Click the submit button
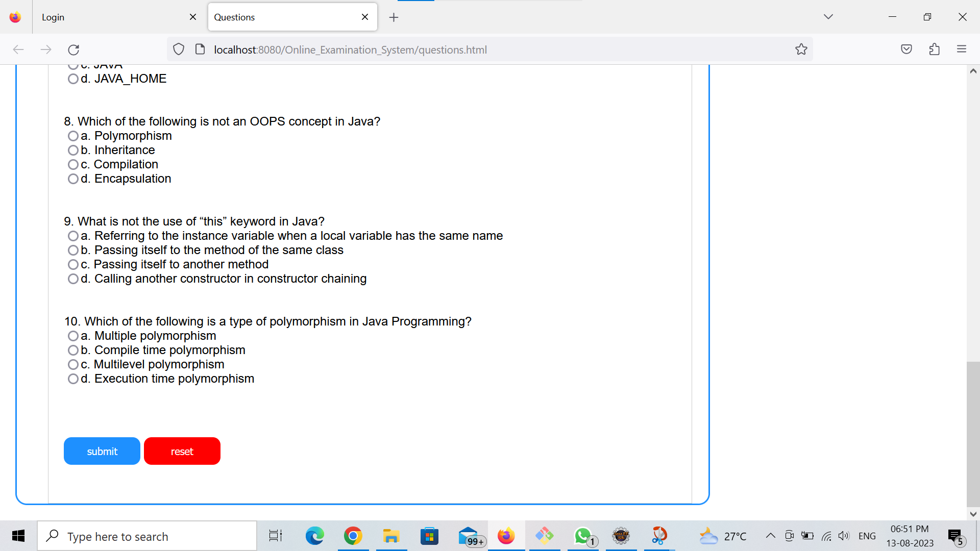The width and height of the screenshot is (980, 551). [102, 451]
